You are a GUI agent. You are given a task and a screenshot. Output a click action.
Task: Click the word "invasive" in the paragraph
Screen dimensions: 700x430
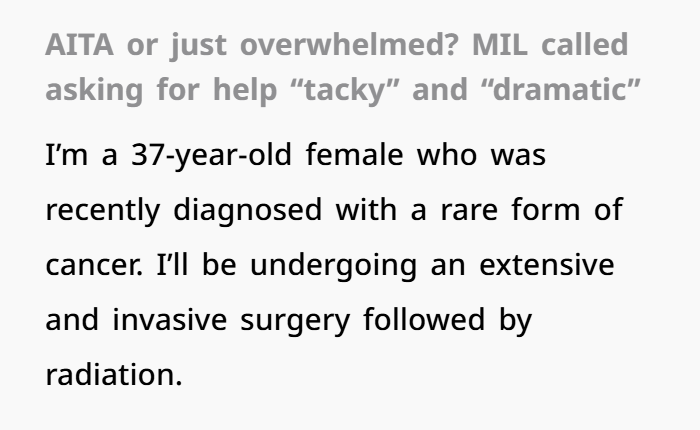click(170, 320)
